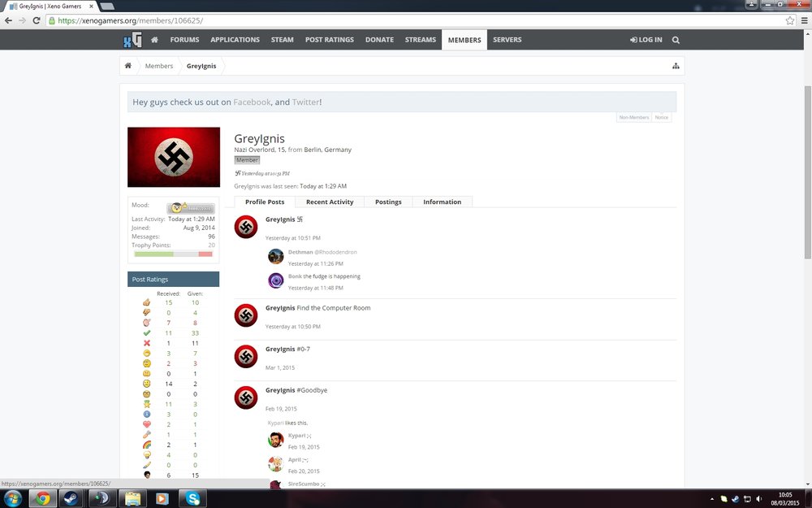Open Windows Explorer folder taskbar icon
The width and height of the screenshot is (812, 508).
click(x=132, y=499)
